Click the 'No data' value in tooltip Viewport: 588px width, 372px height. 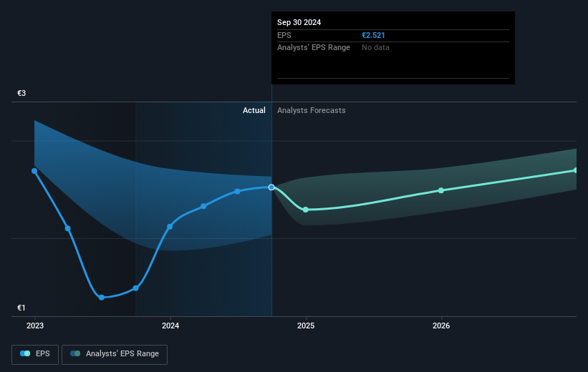tap(375, 48)
